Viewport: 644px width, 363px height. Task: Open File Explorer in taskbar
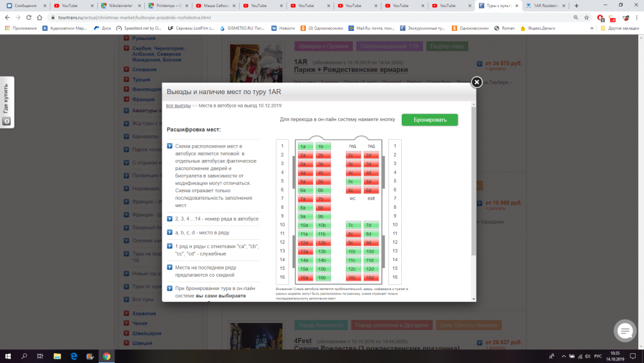tap(56, 356)
